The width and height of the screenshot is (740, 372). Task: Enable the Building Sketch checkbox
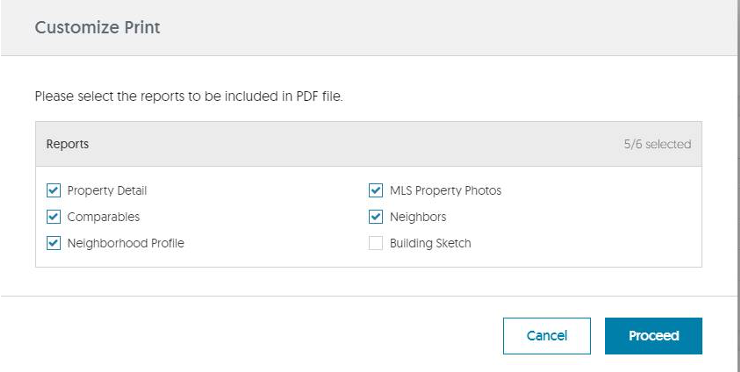376,243
